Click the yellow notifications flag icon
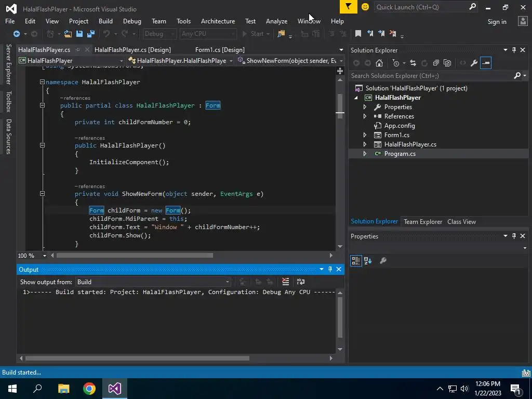The image size is (532, 399). [349, 7]
